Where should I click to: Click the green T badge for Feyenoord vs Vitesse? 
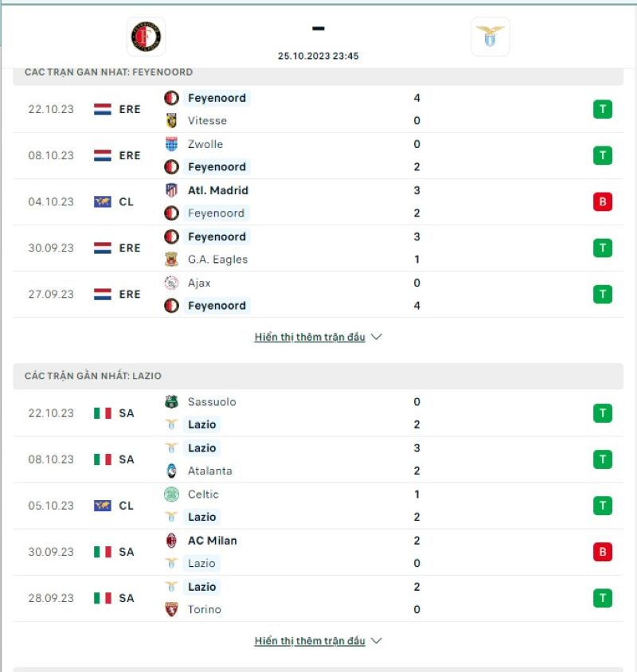pos(601,109)
